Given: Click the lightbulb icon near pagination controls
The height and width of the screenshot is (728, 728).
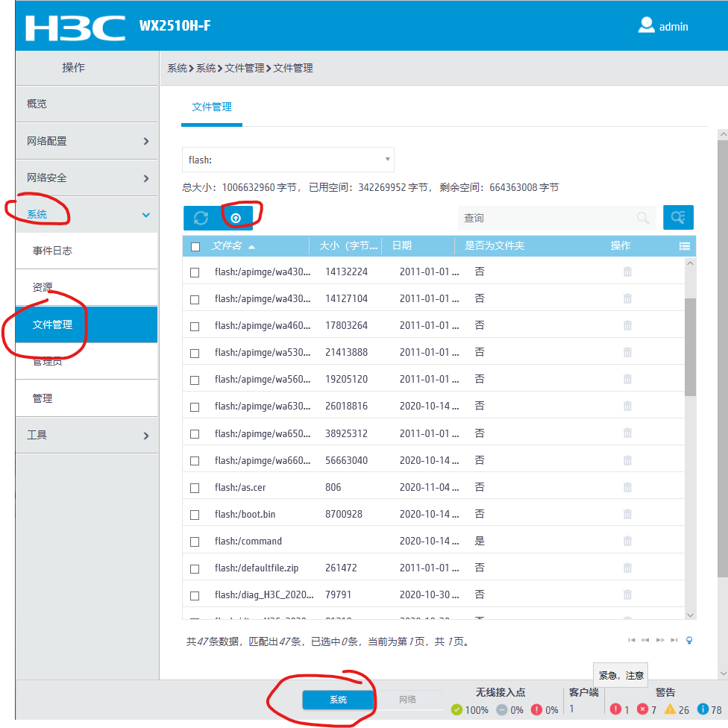Looking at the screenshot, I should 688,640.
